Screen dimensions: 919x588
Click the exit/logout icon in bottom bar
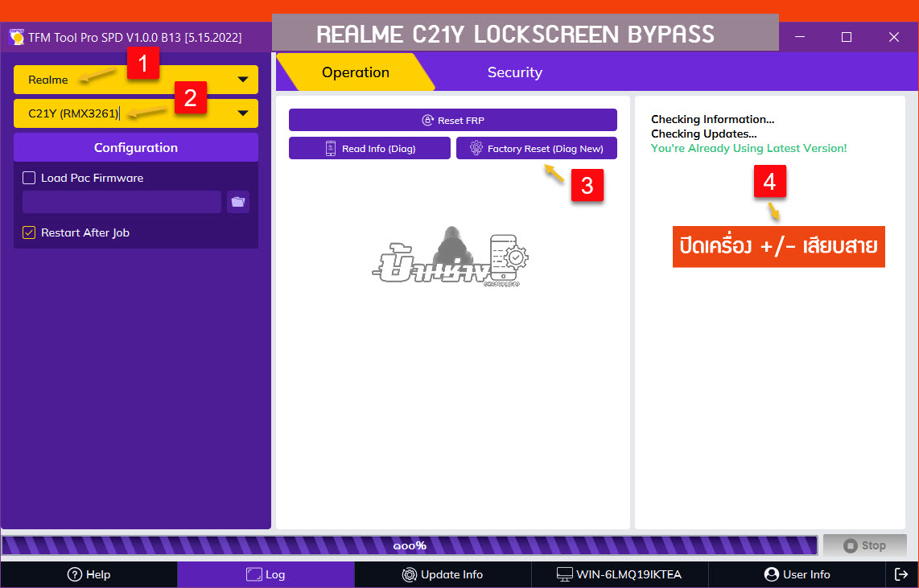901,574
